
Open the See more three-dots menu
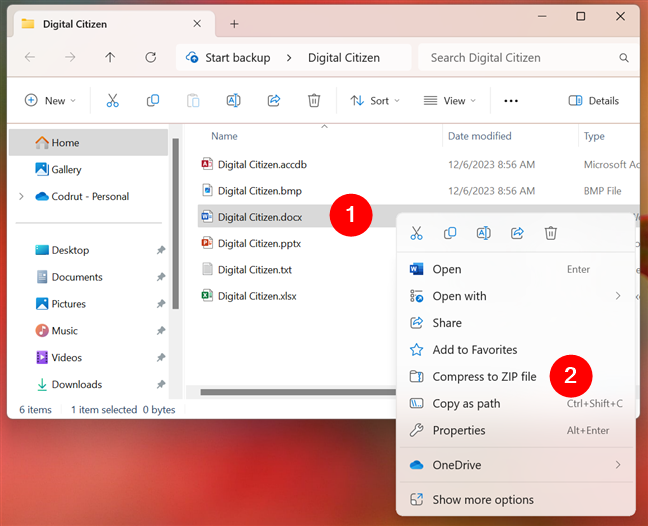click(x=511, y=101)
